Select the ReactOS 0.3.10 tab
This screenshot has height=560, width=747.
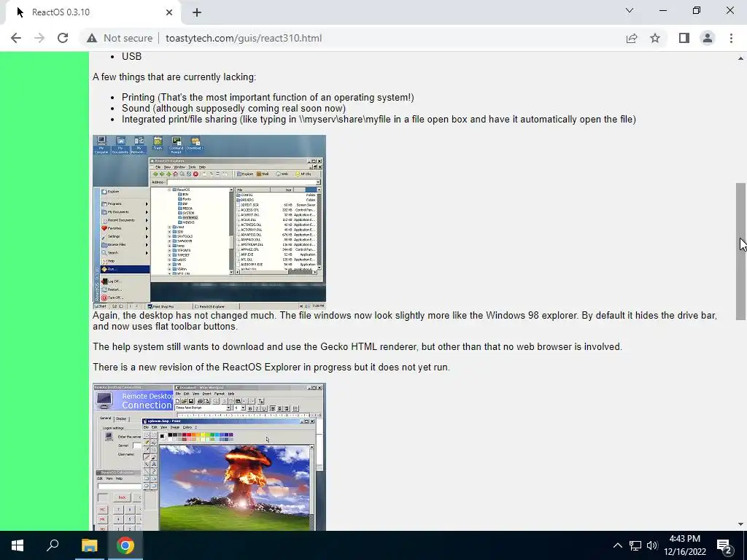click(90, 12)
